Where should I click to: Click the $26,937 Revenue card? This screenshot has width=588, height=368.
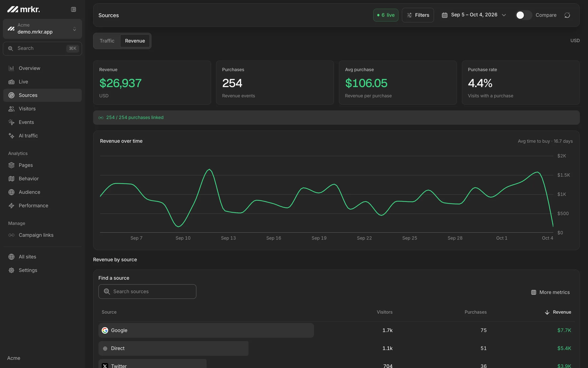coord(152,82)
